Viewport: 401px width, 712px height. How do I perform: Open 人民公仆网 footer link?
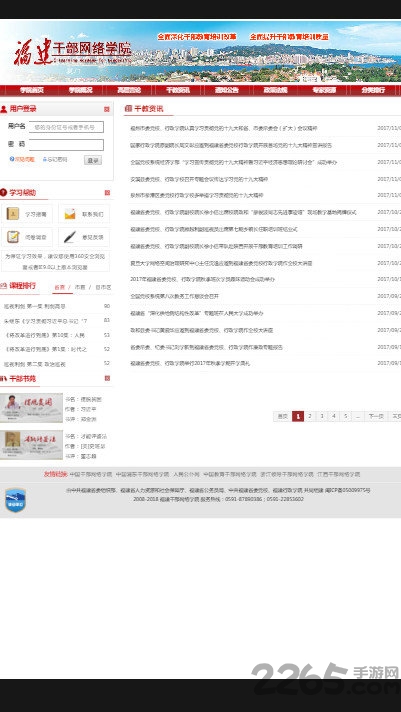coord(186,474)
